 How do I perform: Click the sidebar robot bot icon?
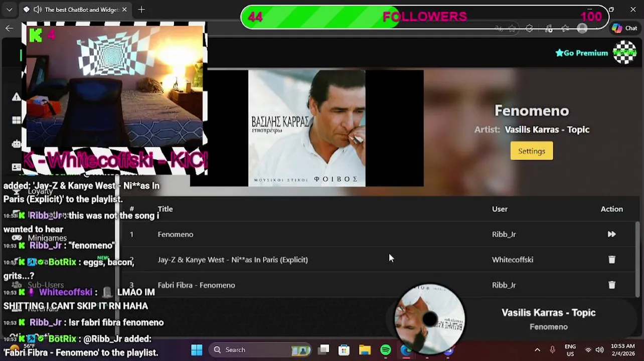pos(16,144)
